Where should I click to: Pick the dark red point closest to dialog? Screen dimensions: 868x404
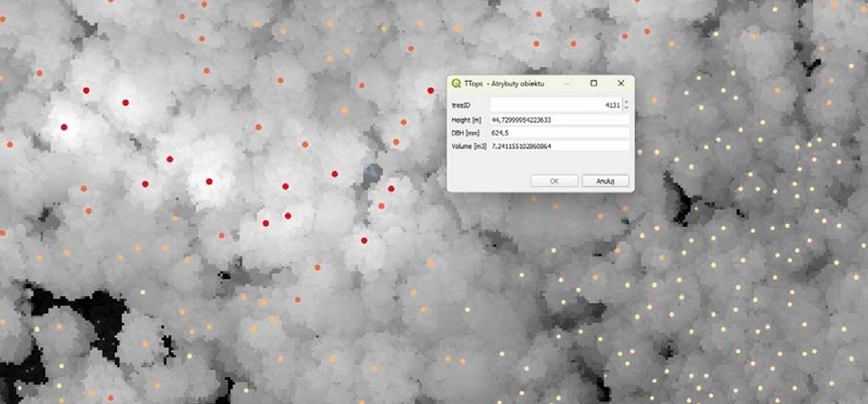coord(390,189)
